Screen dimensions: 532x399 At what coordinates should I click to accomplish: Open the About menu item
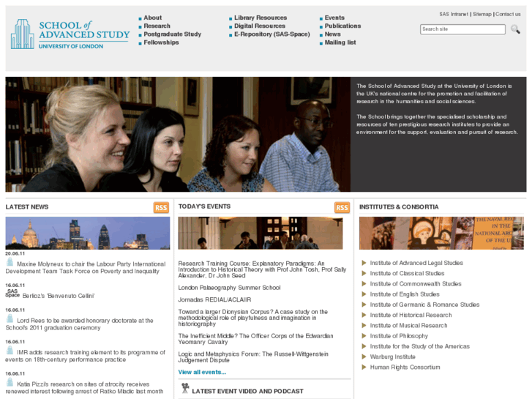153,18
